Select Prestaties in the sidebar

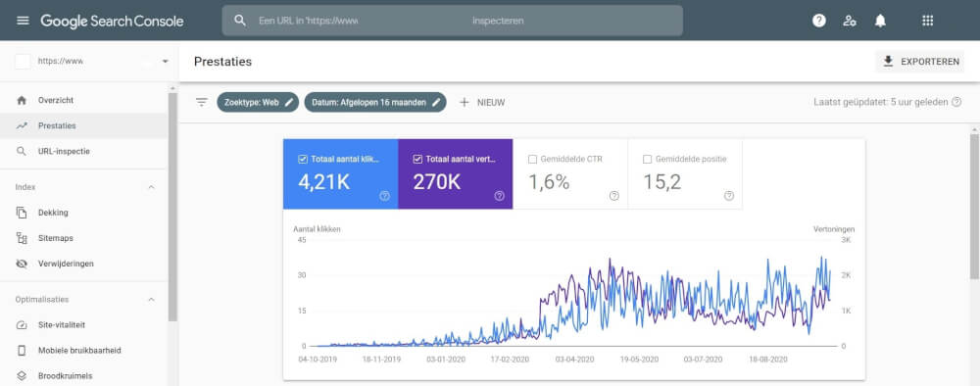[x=83, y=125]
